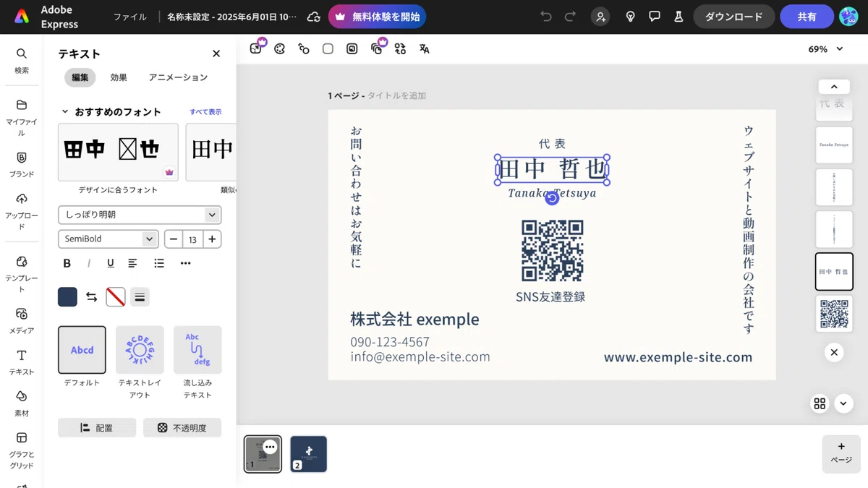
Task: Select page 2 thumbnail in filmstrip
Action: (308, 453)
